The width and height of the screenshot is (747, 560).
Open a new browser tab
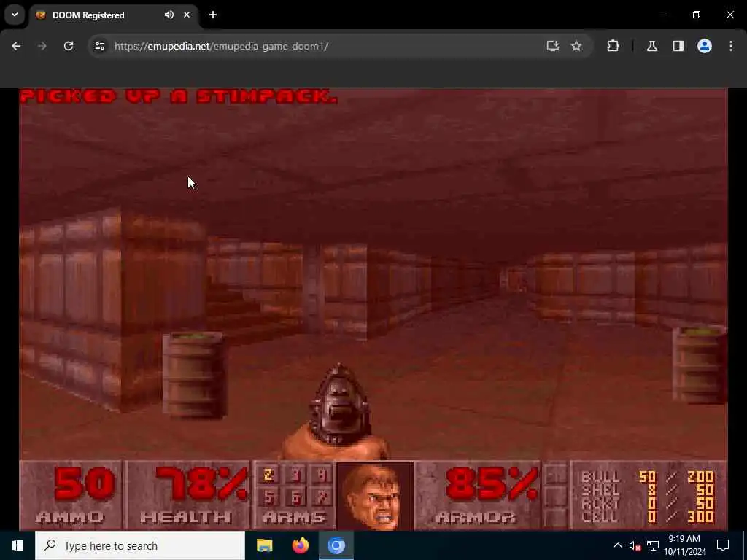[213, 15]
